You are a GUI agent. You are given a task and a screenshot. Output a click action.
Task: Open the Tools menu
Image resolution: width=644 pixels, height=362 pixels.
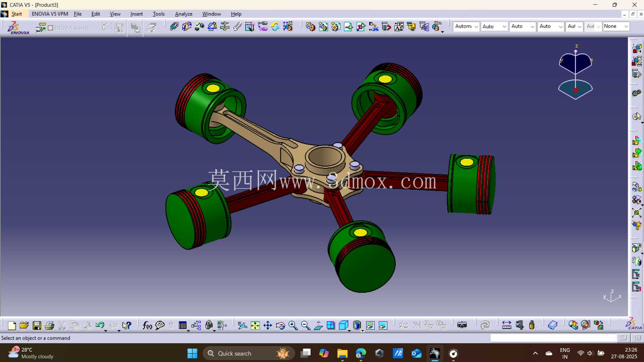(159, 14)
